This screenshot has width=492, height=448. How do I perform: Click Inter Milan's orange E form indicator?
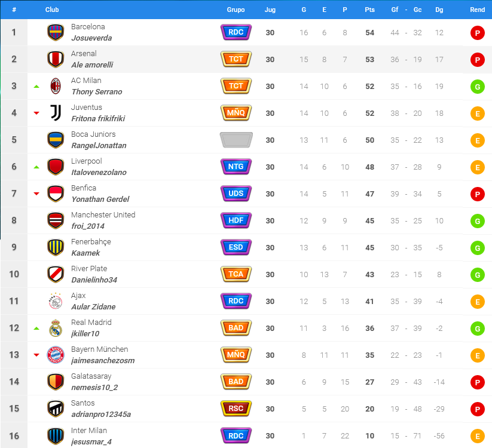tap(477, 437)
